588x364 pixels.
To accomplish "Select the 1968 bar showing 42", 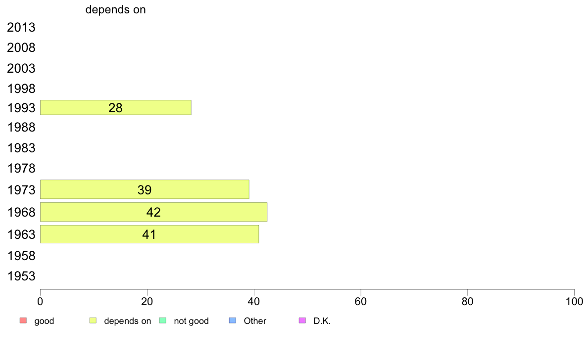I will (x=154, y=212).
